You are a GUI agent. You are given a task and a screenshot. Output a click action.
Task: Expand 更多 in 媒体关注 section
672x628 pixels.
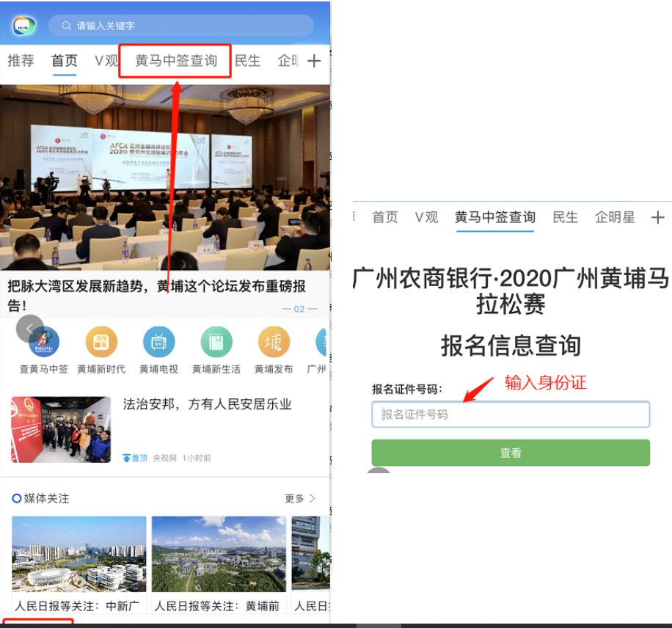[300, 499]
